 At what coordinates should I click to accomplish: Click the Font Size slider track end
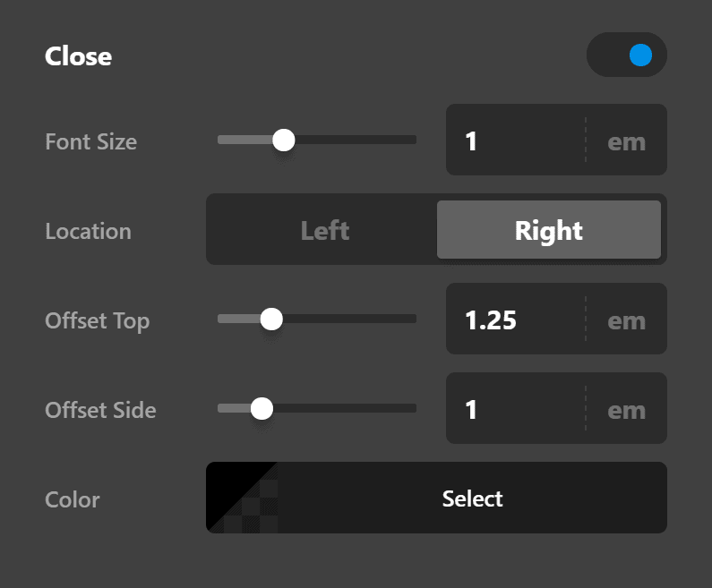(x=412, y=140)
